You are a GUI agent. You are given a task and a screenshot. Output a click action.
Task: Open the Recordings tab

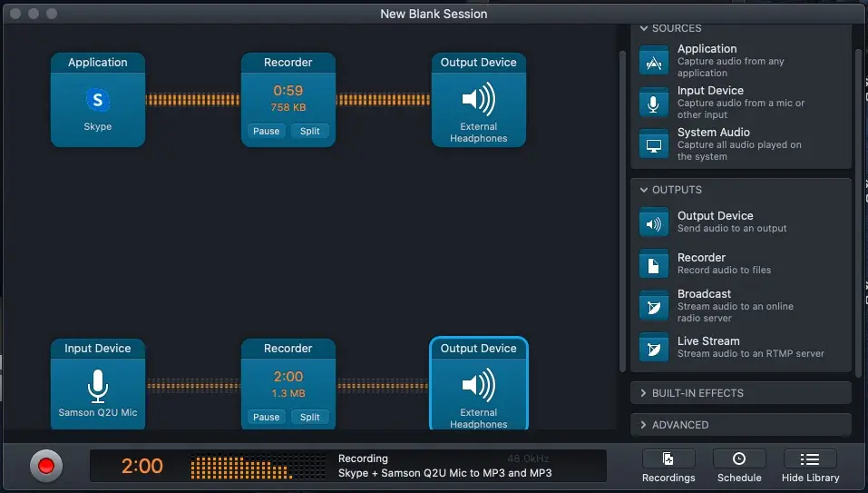pyautogui.click(x=668, y=467)
